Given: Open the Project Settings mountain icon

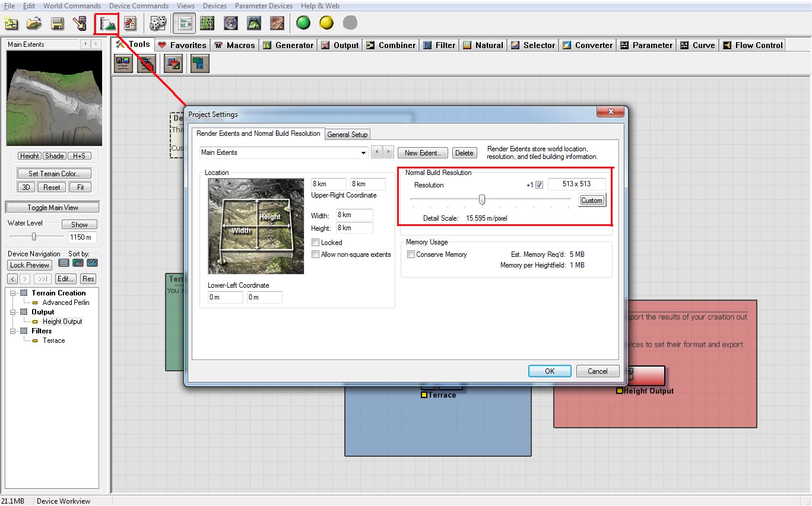Looking at the screenshot, I should point(107,24).
